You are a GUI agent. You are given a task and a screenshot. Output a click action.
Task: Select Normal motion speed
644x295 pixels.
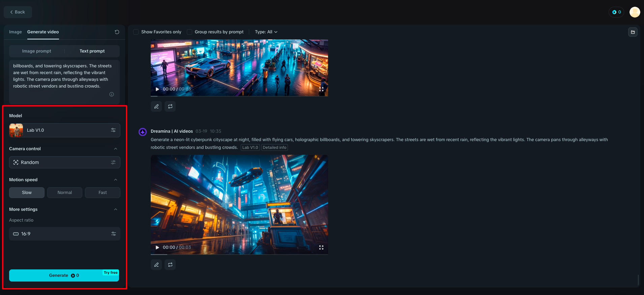(65, 193)
